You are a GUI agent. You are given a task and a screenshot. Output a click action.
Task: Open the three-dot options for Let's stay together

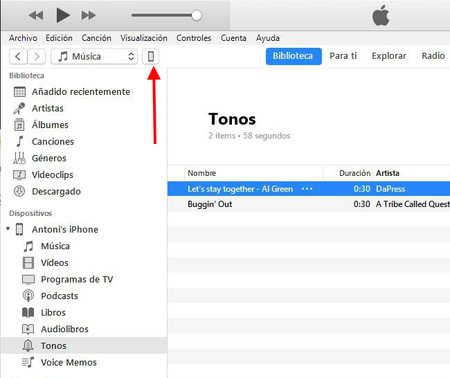[307, 189]
